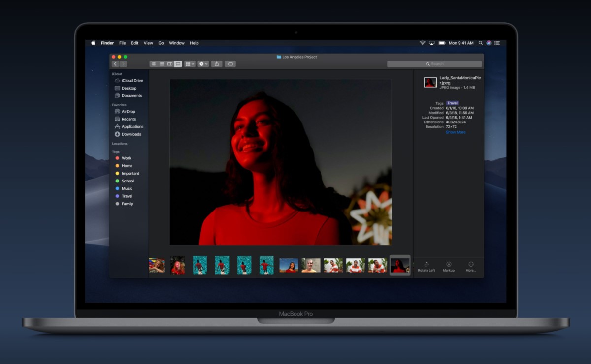This screenshot has height=364, width=591.
Task: Switch to column view mode
Action: click(170, 64)
